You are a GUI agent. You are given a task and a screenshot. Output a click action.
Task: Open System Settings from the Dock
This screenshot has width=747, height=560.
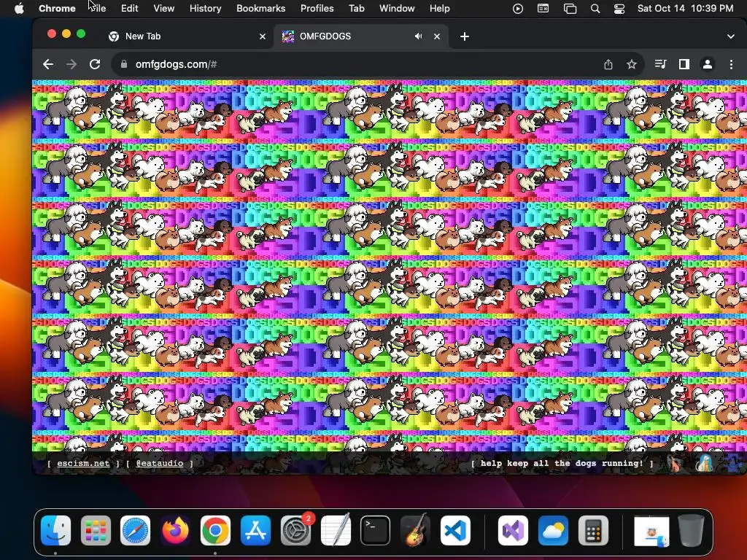coord(296,530)
